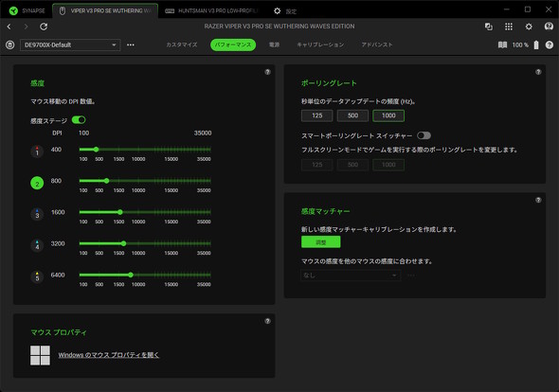Open the 設定 settings tab

[285, 11]
